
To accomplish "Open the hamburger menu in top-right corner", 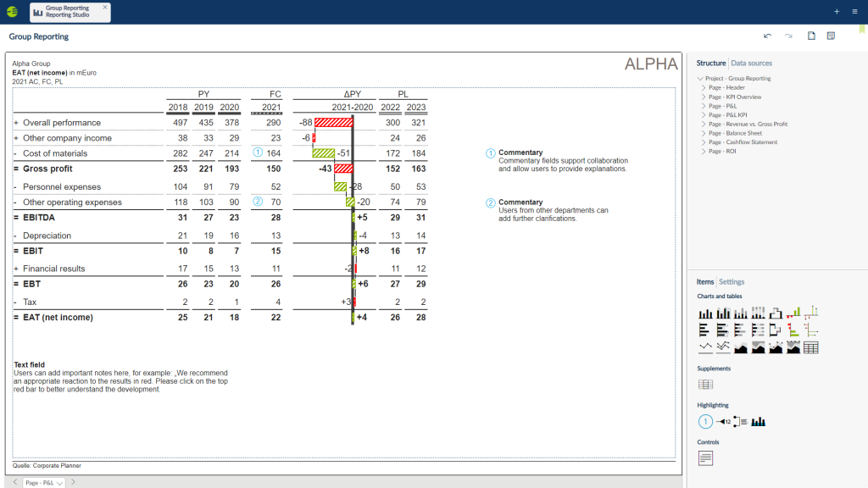I will (x=854, y=12).
